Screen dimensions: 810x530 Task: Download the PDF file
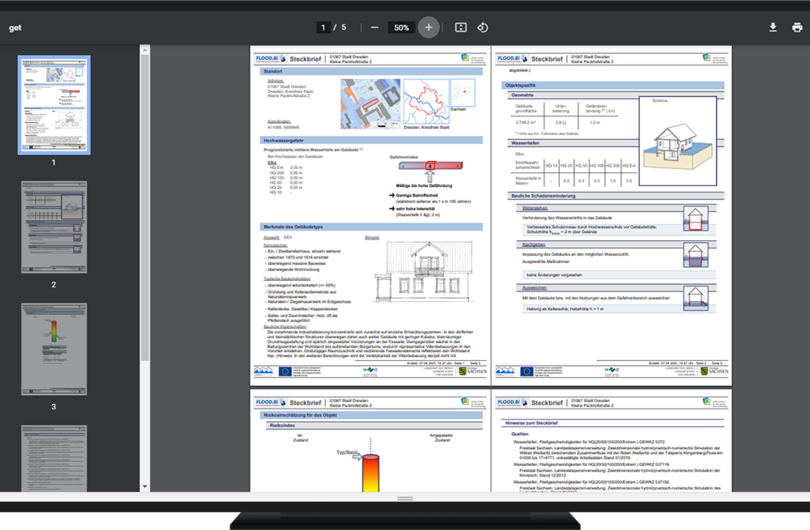point(773,28)
